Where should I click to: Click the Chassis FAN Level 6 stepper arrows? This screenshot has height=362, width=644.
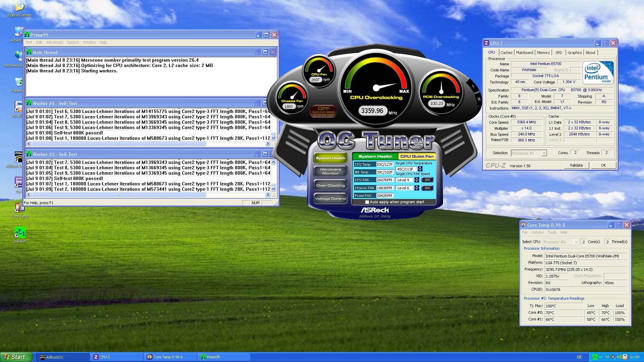417,188
